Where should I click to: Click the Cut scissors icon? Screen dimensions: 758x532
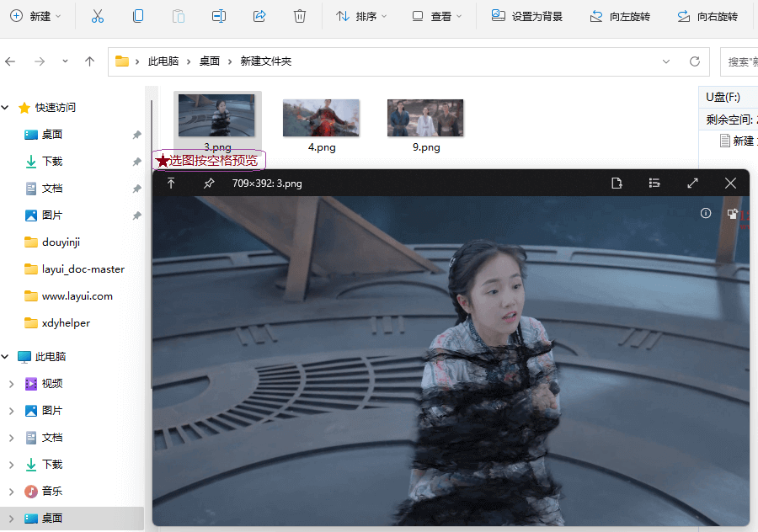(x=98, y=17)
